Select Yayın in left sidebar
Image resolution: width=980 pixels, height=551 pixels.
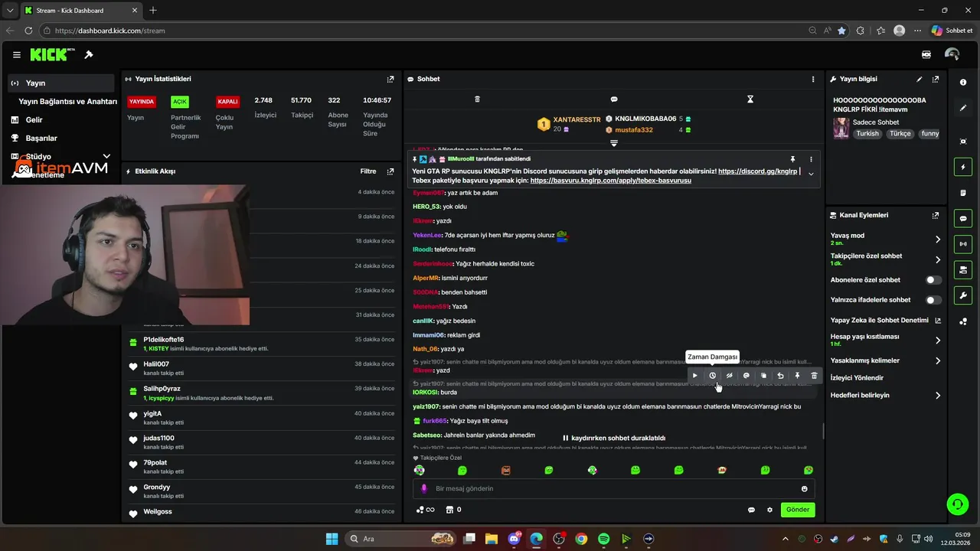point(61,83)
